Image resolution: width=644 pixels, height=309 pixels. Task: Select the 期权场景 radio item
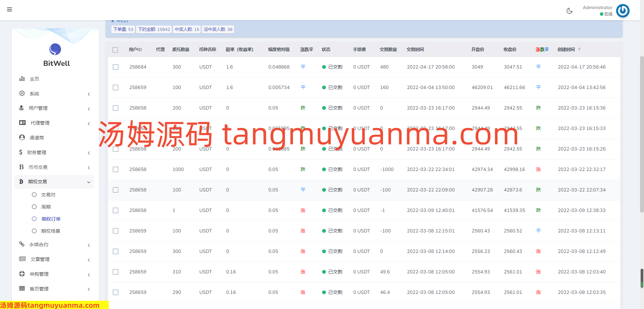(x=34, y=231)
